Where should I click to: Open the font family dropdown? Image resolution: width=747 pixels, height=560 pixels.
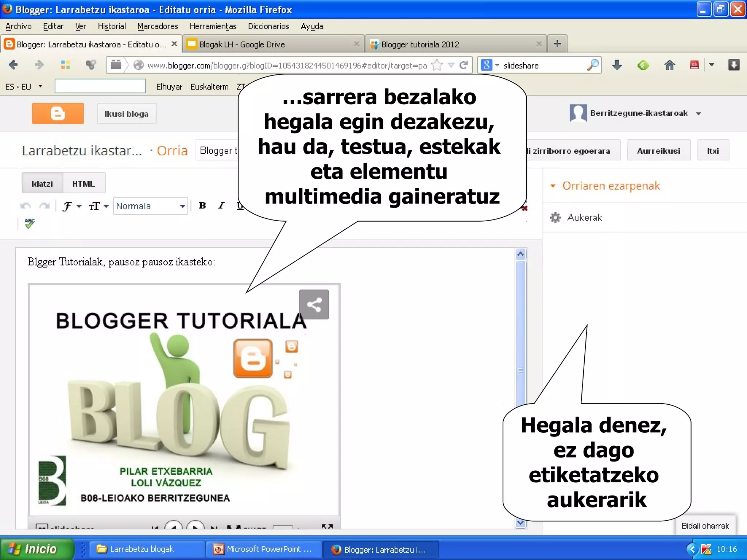tap(71, 206)
